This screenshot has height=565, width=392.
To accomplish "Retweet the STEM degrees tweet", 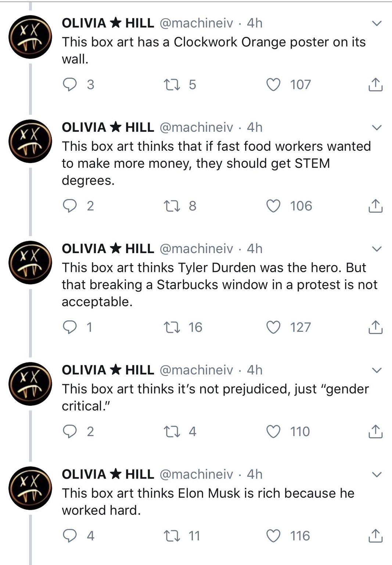I will [172, 206].
